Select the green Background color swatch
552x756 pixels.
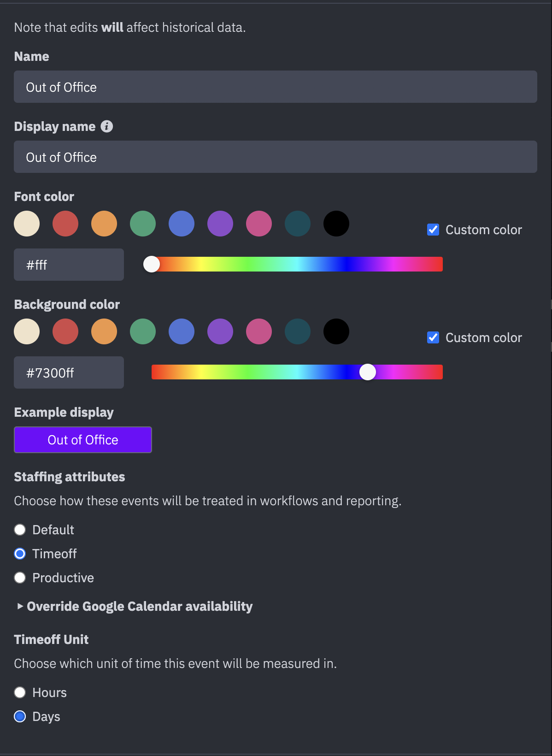[x=143, y=331]
